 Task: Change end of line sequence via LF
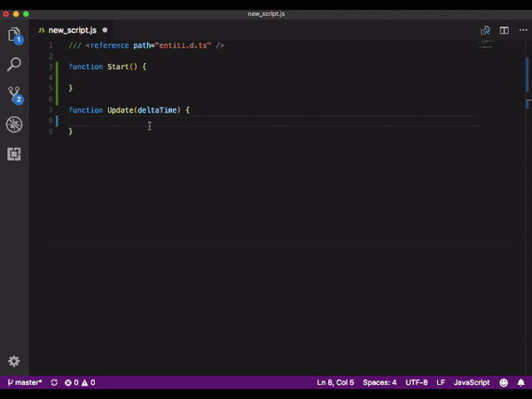441,383
